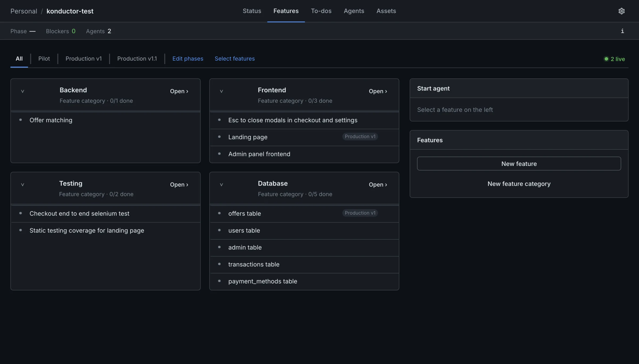Open the Agents tab
This screenshot has width=639, height=364.
pos(354,11)
